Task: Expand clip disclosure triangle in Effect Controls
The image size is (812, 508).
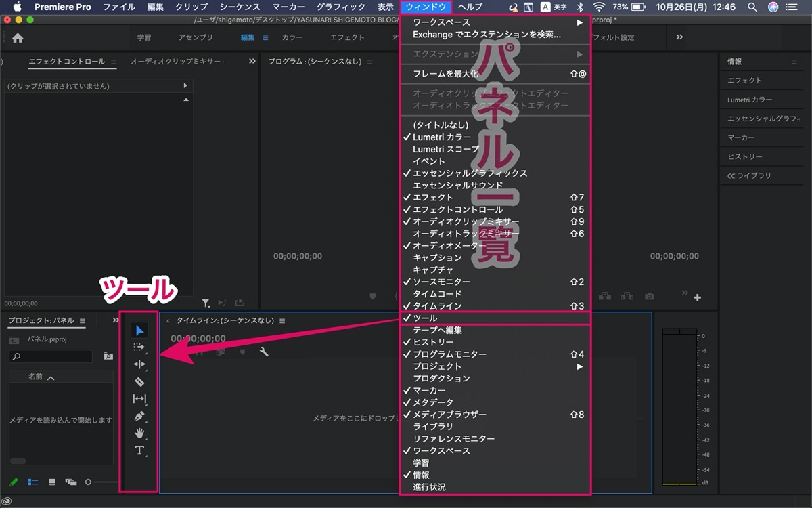Action: tap(185, 86)
